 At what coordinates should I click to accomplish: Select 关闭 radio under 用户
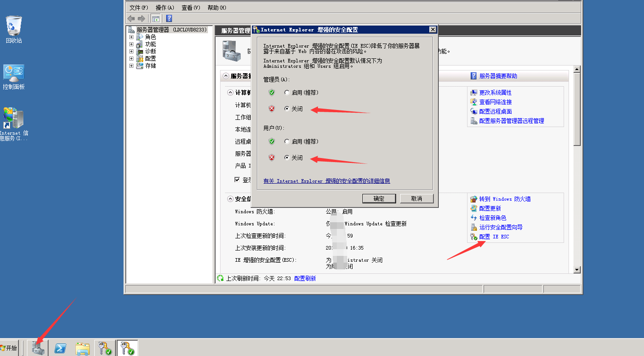pos(287,158)
